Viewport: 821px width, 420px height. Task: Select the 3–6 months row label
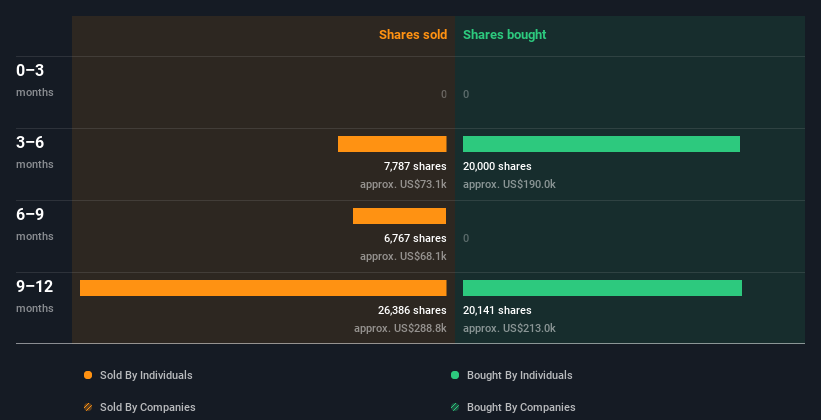click(35, 152)
